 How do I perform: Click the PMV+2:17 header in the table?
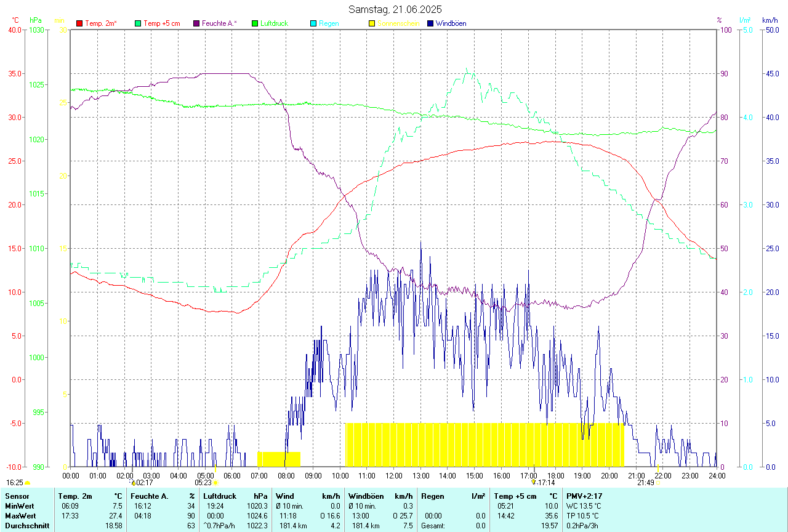[x=584, y=496]
